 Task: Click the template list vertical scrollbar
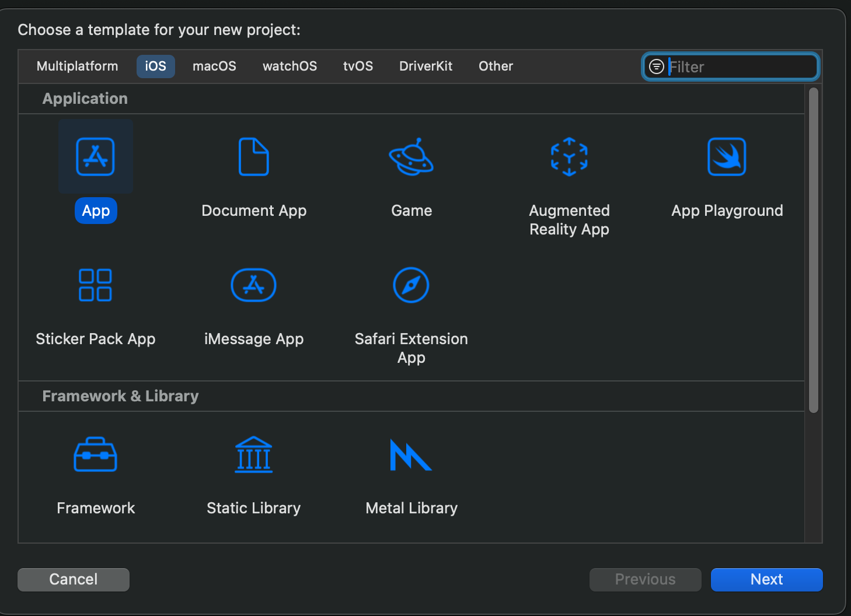coord(814,251)
